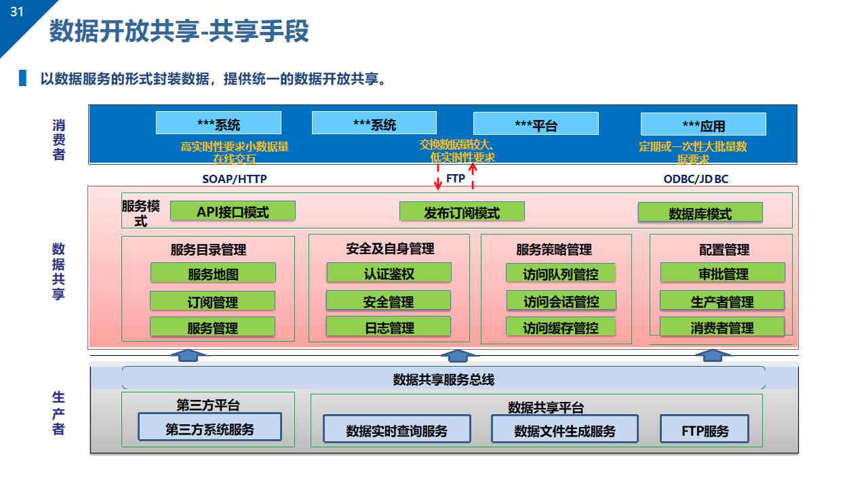Click the "服务策略管理" group heading
The width and height of the screenshot is (868, 488).
point(554,249)
